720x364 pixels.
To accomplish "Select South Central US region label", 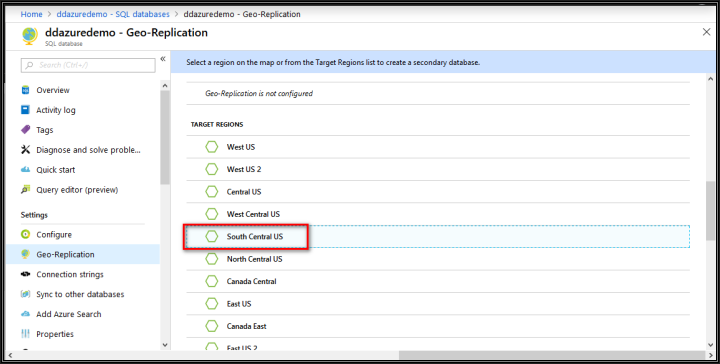I will point(255,236).
